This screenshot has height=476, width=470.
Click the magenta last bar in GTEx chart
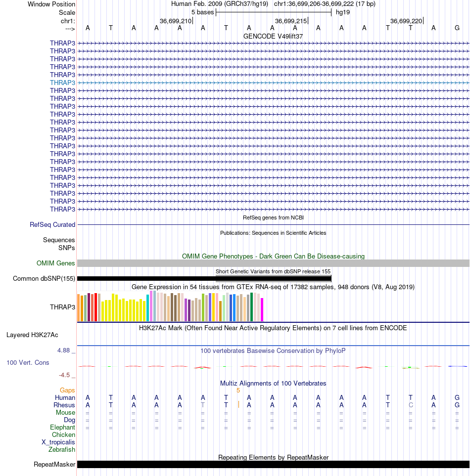tap(262, 309)
